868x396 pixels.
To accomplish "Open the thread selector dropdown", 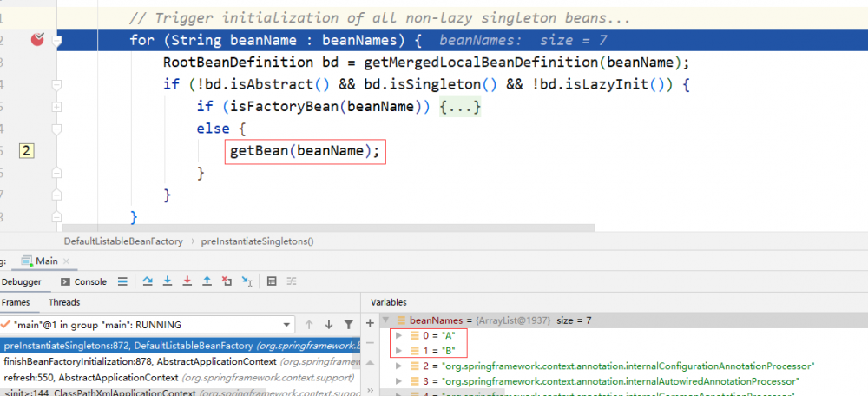I will click(287, 324).
